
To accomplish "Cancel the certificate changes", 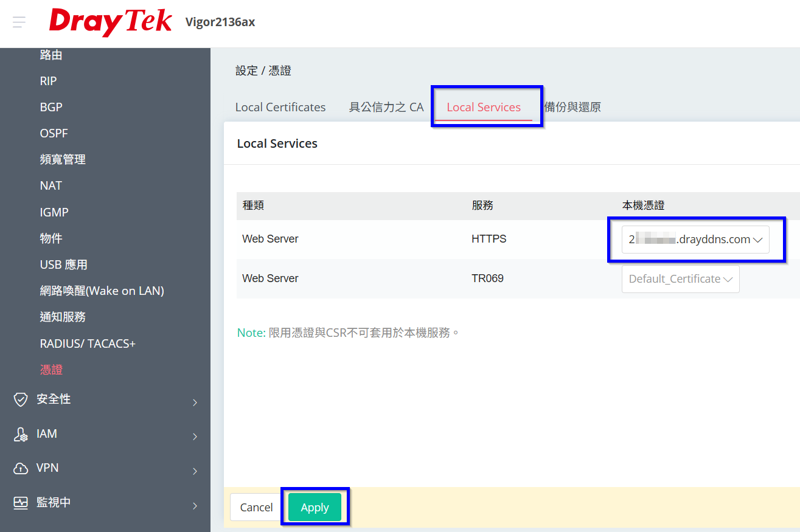I will pos(256,507).
